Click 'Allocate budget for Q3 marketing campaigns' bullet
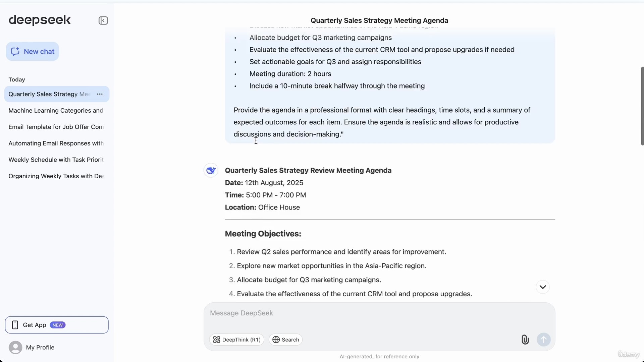This screenshot has height=362, width=644. [320, 38]
